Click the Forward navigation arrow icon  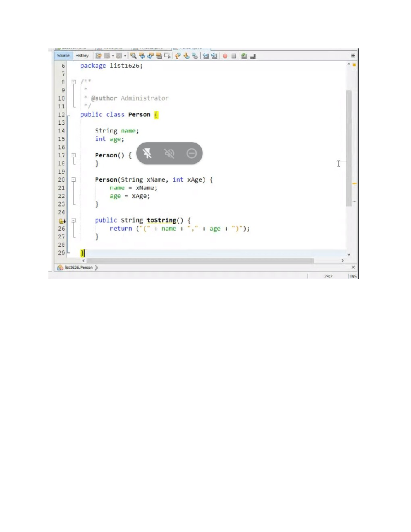tap(119, 55)
